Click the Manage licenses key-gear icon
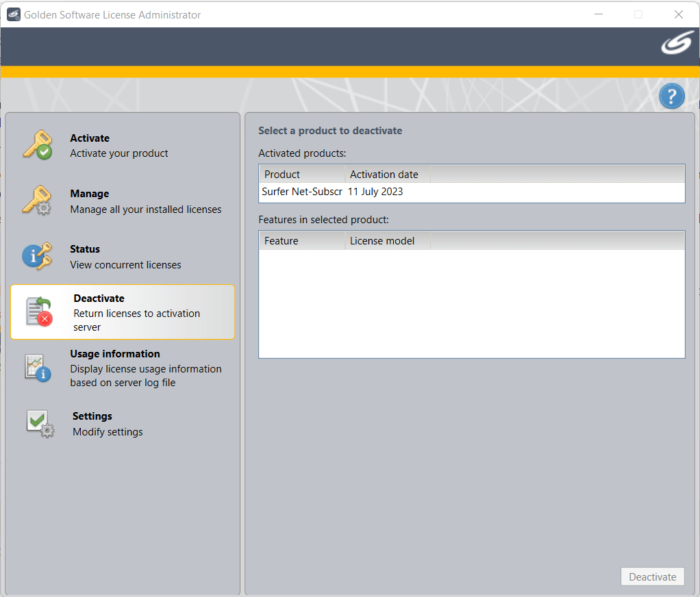This screenshot has height=597, width=700. coord(36,200)
